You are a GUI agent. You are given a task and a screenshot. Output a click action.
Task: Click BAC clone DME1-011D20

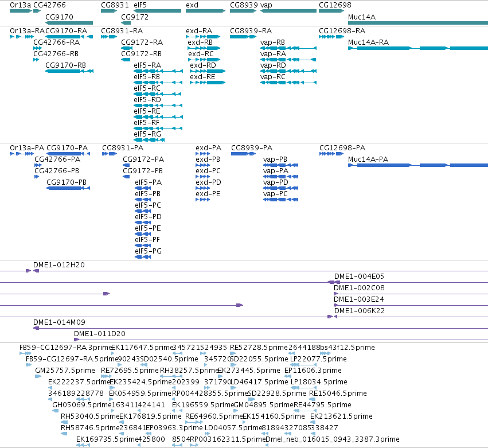click(281, 340)
